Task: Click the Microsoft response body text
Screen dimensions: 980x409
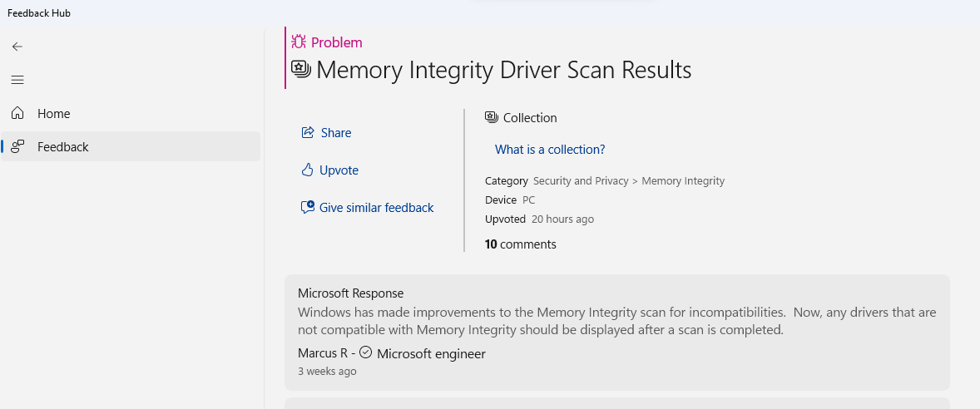Action: [617, 320]
